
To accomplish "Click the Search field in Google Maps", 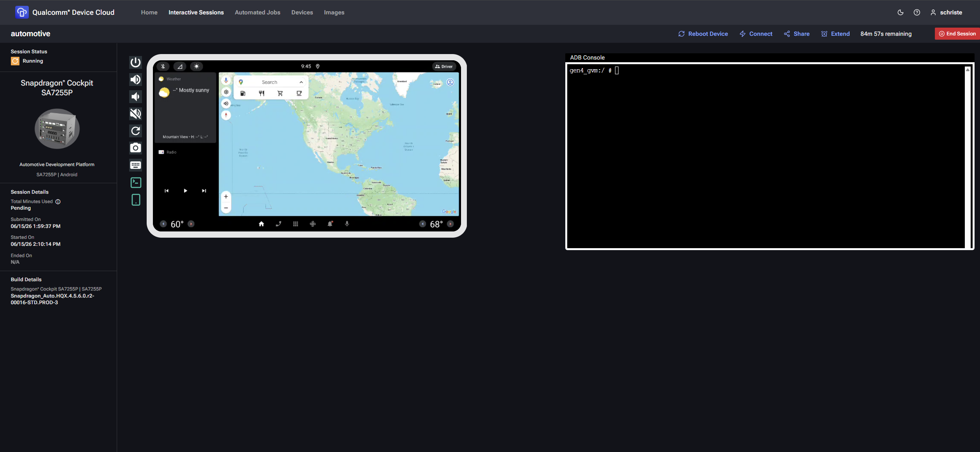I will pyautogui.click(x=270, y=82).
